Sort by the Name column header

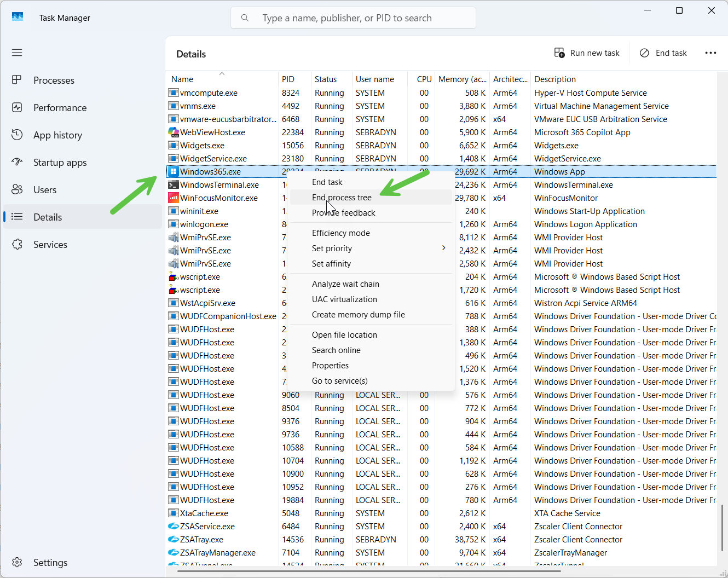(222, 79)
